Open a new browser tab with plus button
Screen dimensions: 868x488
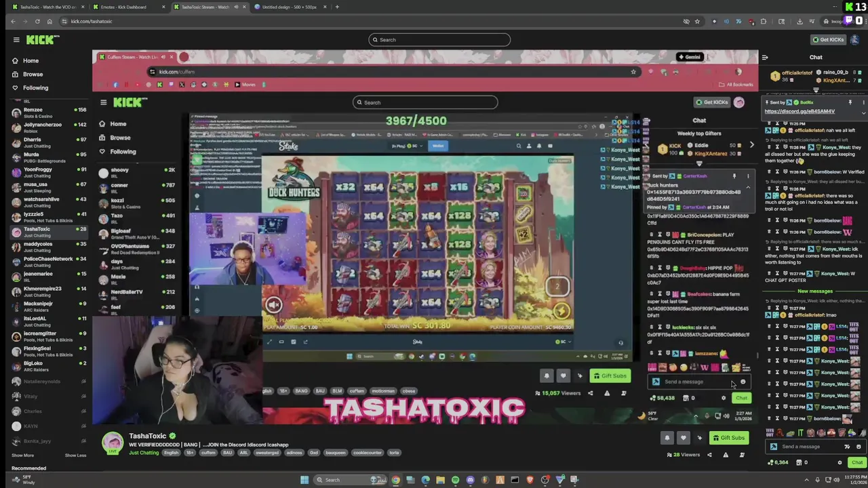[337, 7]
